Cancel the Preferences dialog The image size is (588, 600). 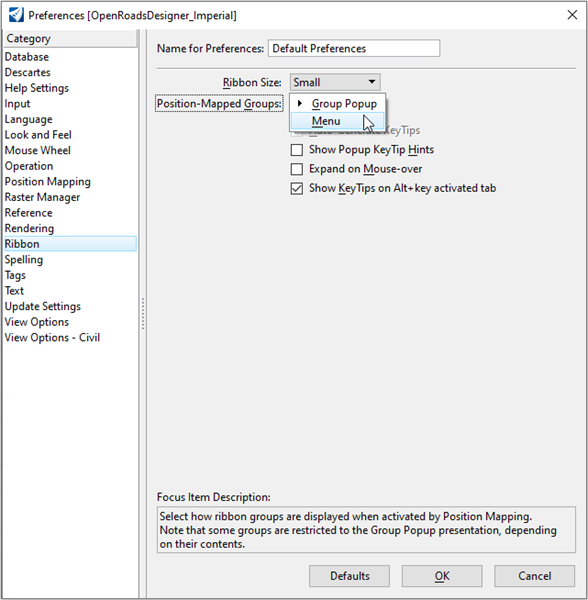(x=534, y=576)
